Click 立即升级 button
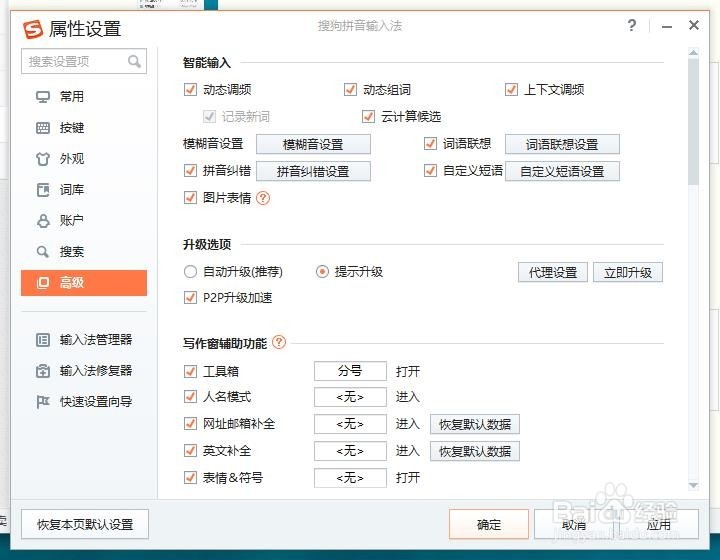 point(628,272)
